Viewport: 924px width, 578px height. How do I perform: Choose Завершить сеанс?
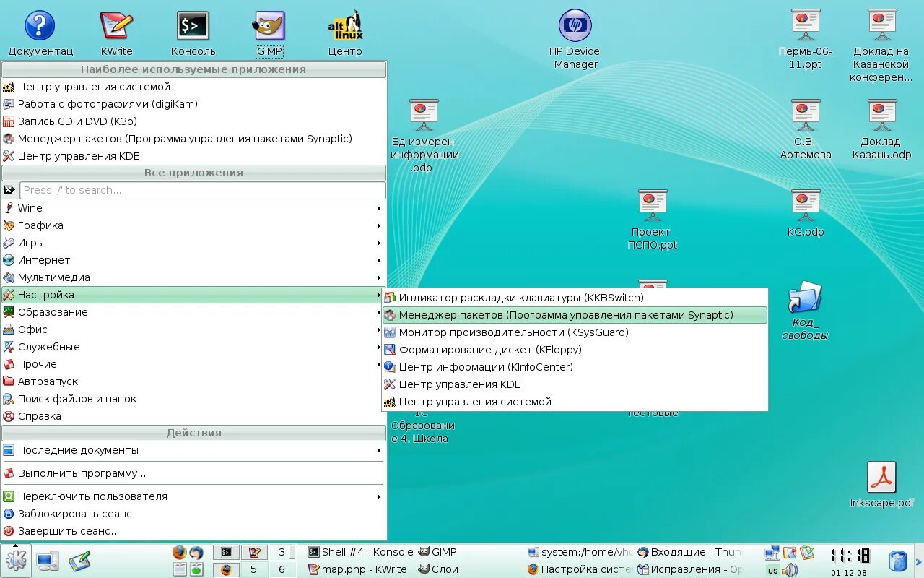(193, 531)
